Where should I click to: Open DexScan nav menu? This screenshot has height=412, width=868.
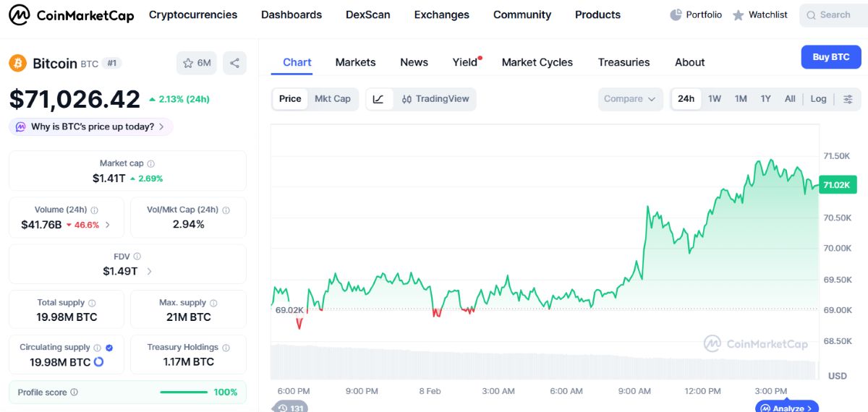pyautogui.click(x=367, y=14)
